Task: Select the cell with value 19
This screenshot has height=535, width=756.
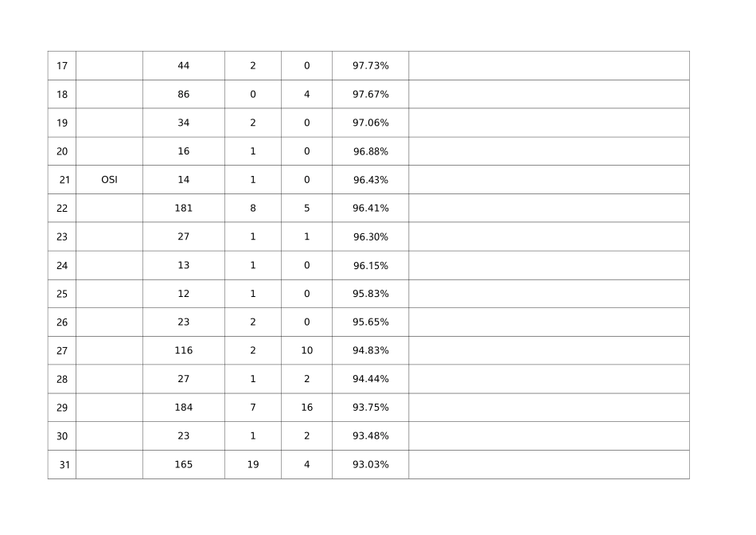Action: pos(253,465)
